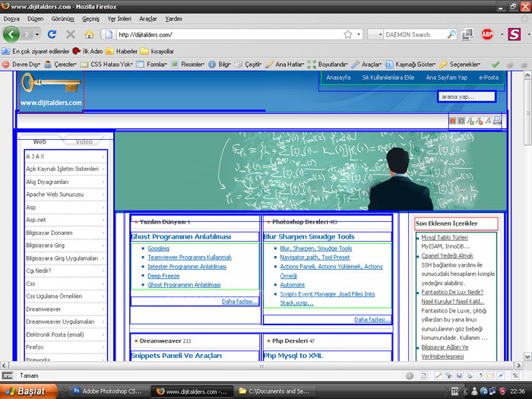Open the Araçlar menu in menu bar
Screen dimensions: 532x399
coord(147,18)
